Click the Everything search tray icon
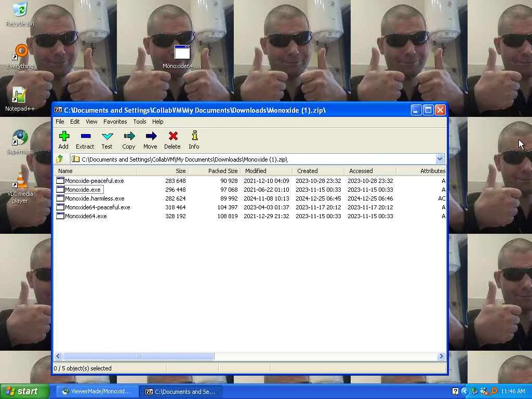The width and height of the screenshot is (532, 399). [x=495, y=391]
